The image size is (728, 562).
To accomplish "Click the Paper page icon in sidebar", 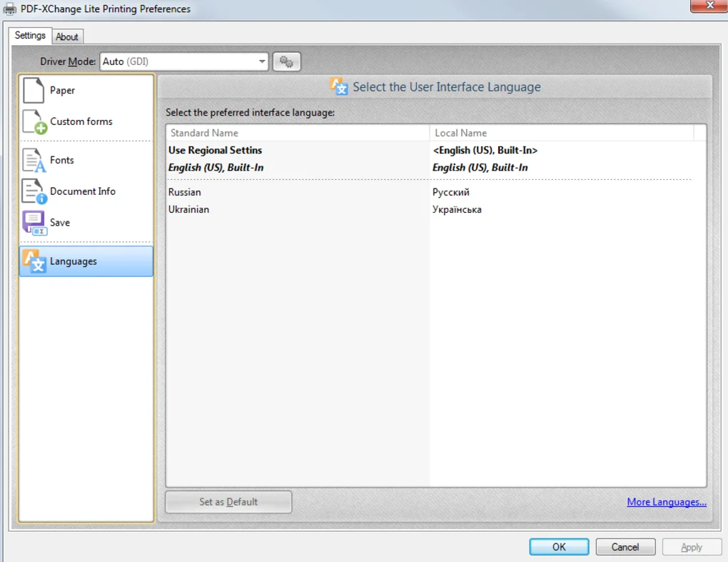I will [x=34, y=91].
